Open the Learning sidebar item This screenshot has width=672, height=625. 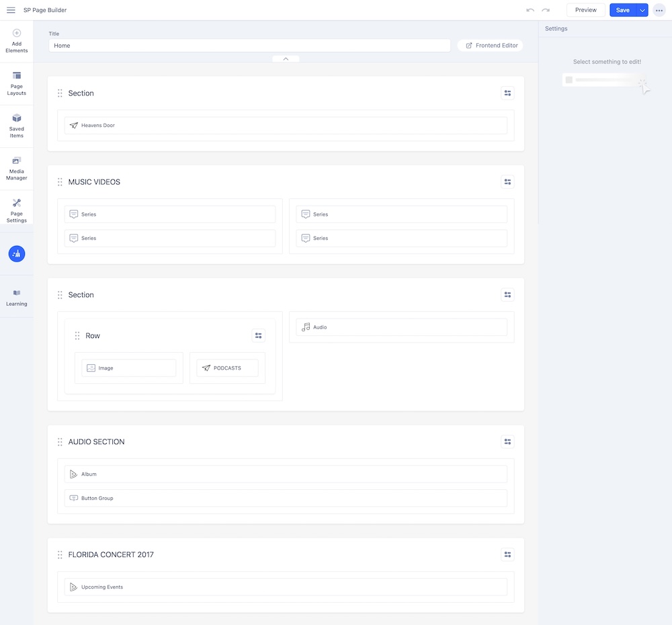17,298
